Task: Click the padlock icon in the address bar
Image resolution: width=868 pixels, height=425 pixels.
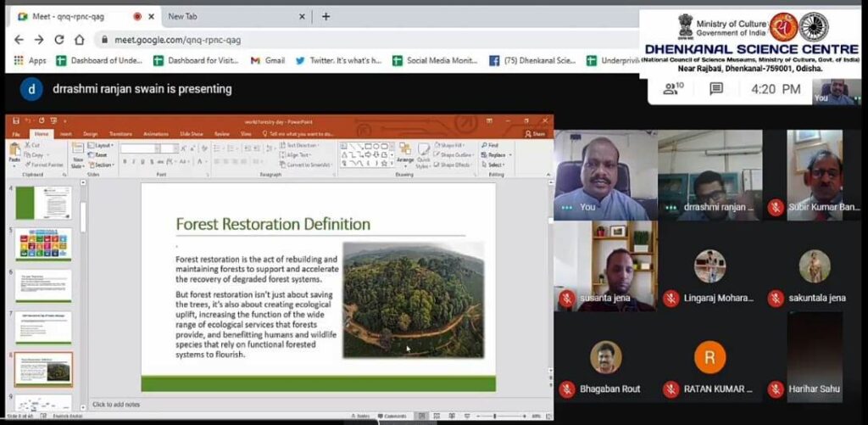Action: point(103,40)
